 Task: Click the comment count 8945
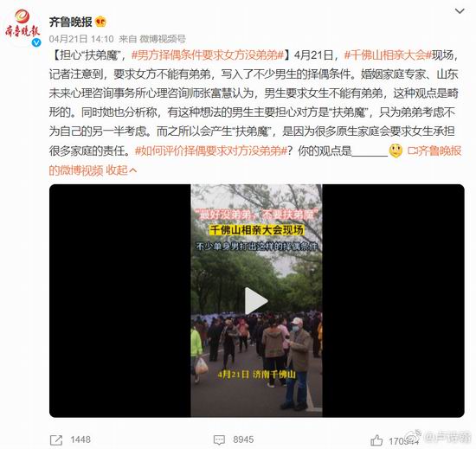243,439
